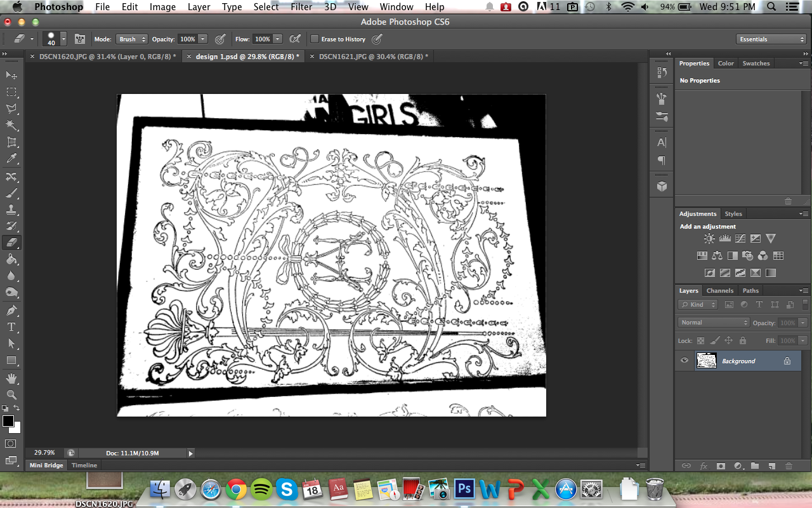Add a Channel Mixer adjustment
Viewport: 812px width, 508px height.
(x=763, y=255)
